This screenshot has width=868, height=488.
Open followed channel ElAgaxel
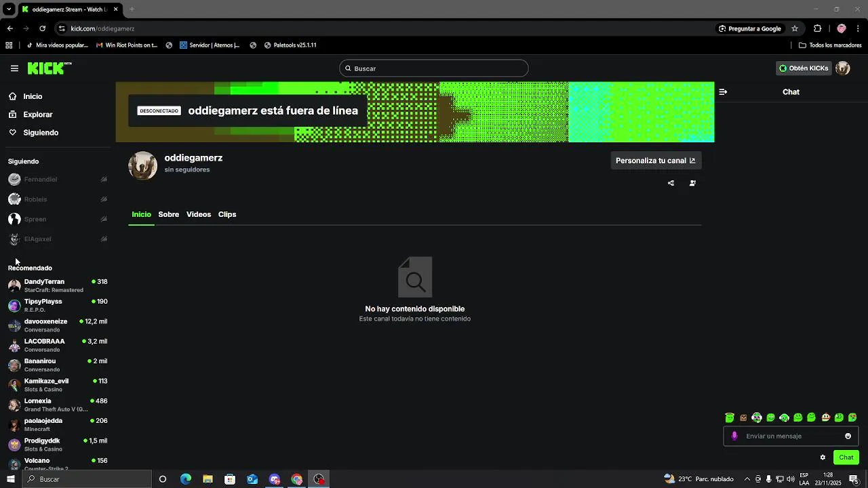pos(58,239)
